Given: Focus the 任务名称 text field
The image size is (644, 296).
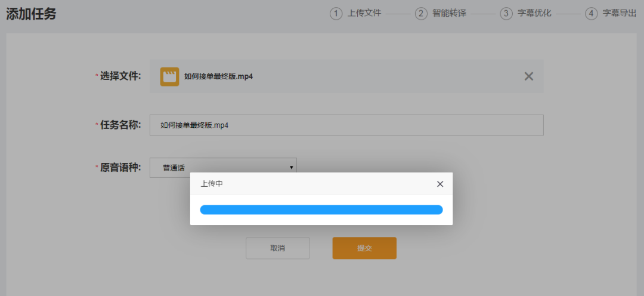Looking at the screenshot, I should [346, 125].
